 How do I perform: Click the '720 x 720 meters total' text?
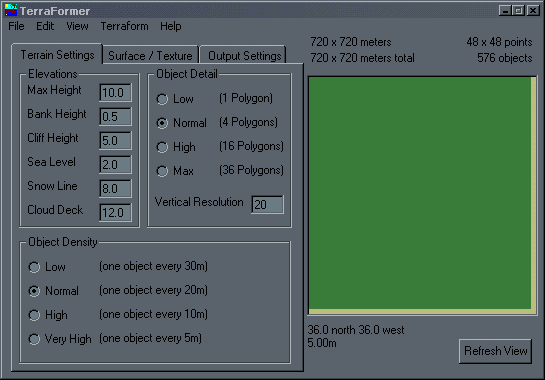tap(362, 58)
